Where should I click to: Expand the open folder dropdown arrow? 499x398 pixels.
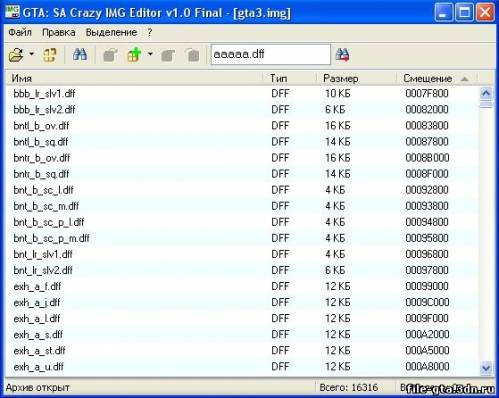point(32,54)
